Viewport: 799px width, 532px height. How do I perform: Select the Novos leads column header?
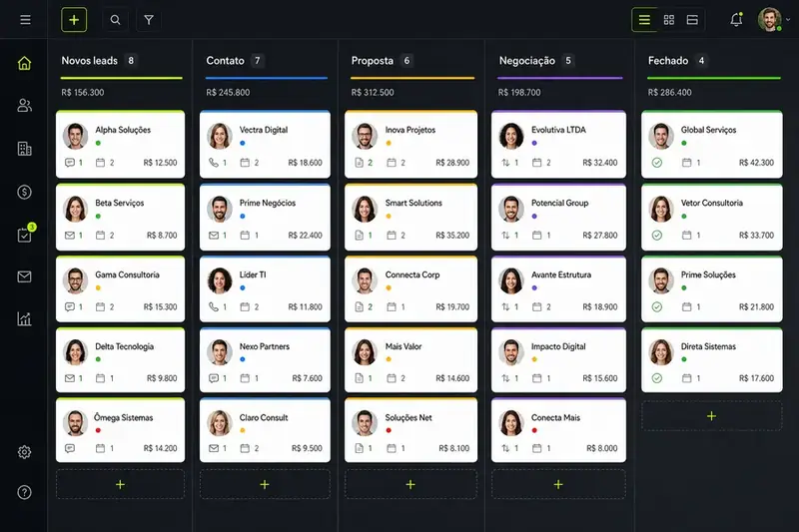(x=90, y=61)
